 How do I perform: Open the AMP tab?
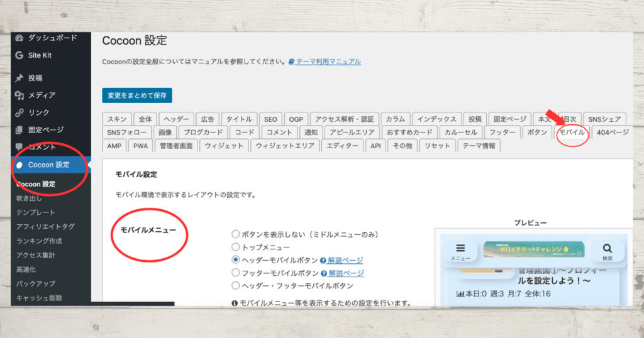tap(114, 146)
